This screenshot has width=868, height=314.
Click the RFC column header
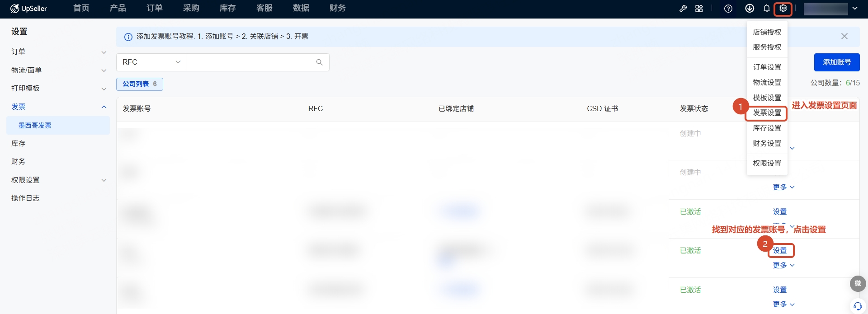pyautogui.click(x=316, y=109)
